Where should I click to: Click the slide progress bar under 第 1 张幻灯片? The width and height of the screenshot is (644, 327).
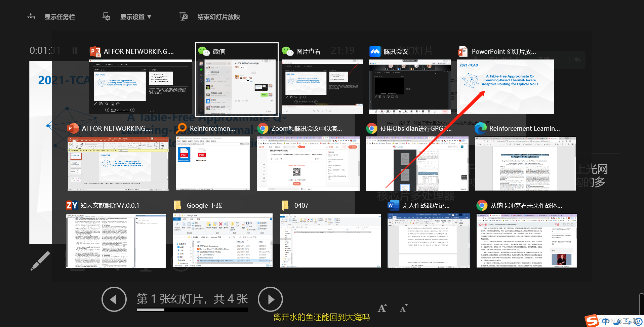point(192,310)
